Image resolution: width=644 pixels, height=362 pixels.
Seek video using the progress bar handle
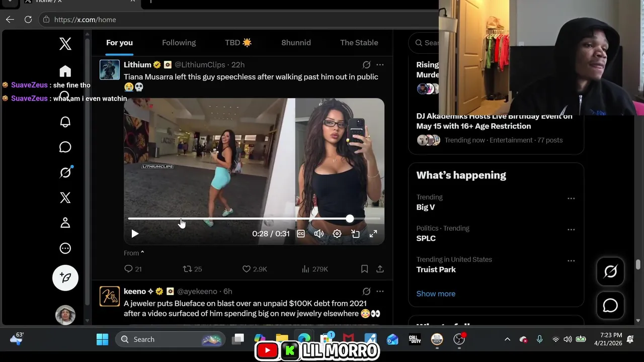[350, 219]
